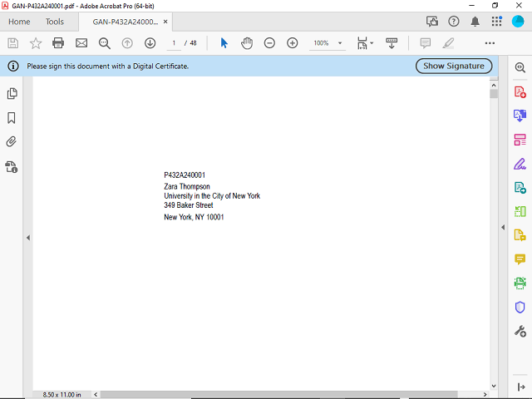Open Bookmarks panel
The width and height of the screenshot is (532, 399).
tap(11, 118)
